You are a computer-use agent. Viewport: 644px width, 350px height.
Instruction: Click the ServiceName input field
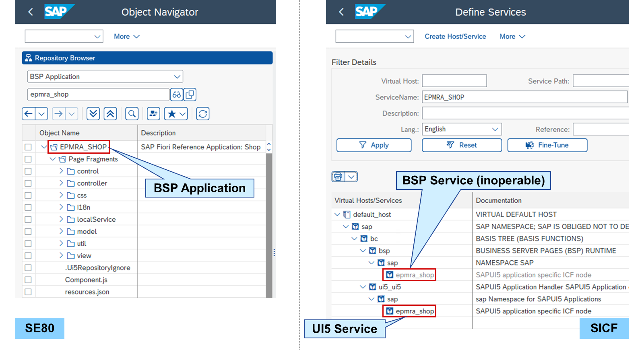[525, 97]
